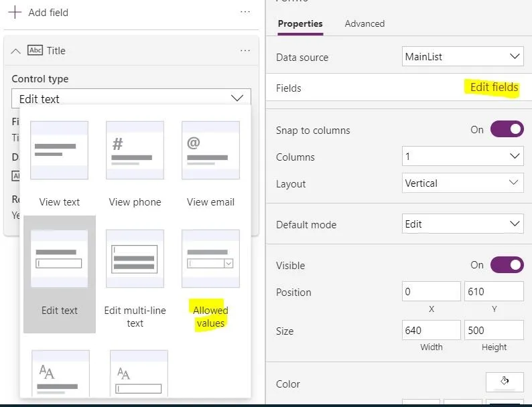Open the Layout Vertical dropdown

click(x=462, y=183)
